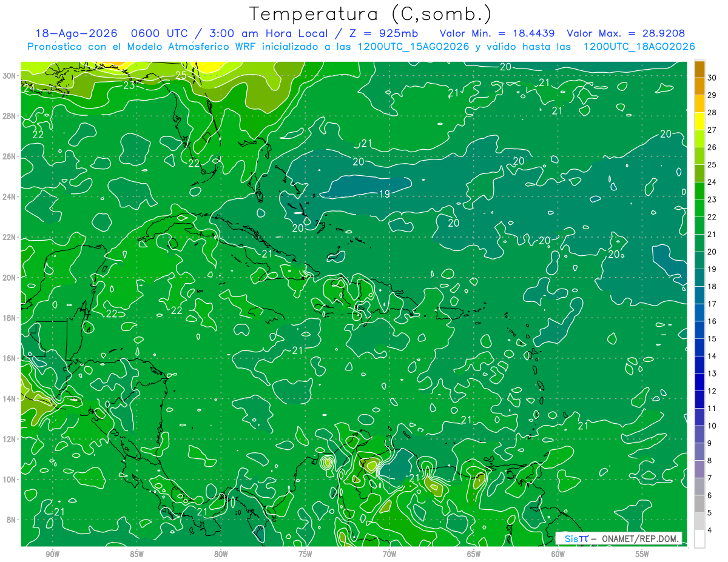This screenshot has height=562, width=728.
Task: Click the '23' contour label on the map
Action: click(129, 85)
